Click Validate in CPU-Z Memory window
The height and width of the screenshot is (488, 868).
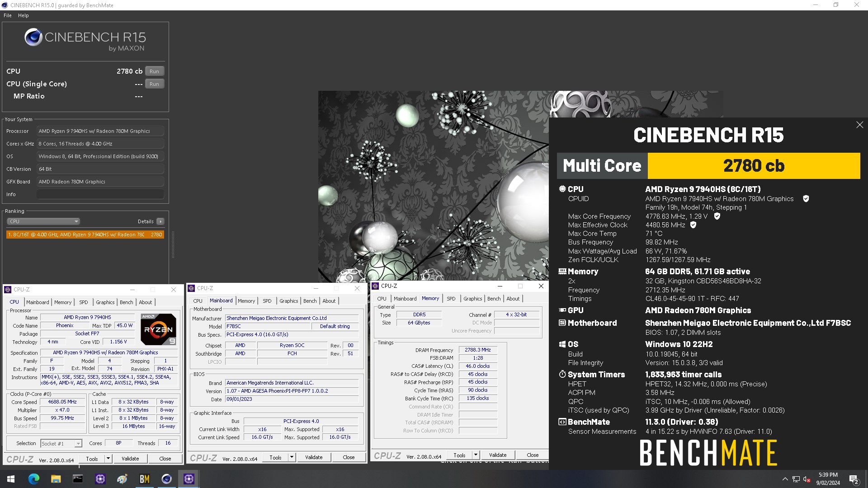click(x=498, y=455)
